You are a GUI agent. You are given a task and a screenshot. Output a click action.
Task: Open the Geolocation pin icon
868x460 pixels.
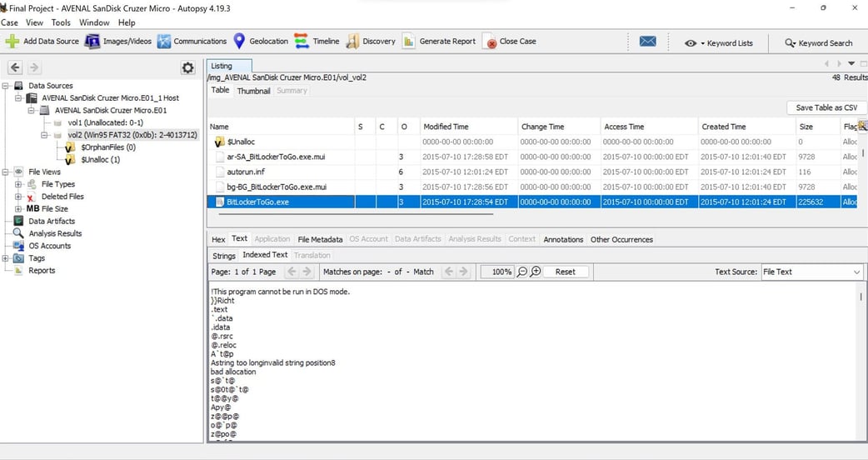coord(239,41)
